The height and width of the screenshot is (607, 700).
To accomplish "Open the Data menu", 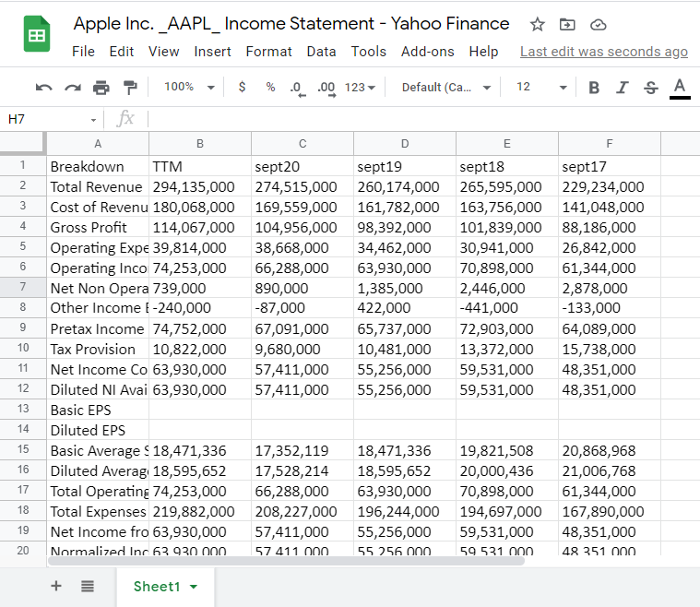I will pos(322,52).
